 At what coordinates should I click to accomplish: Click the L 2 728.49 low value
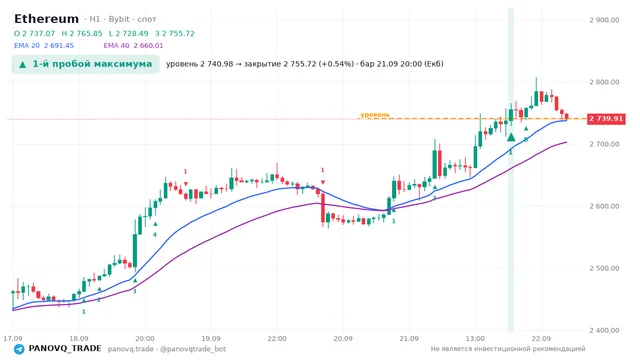129,33
